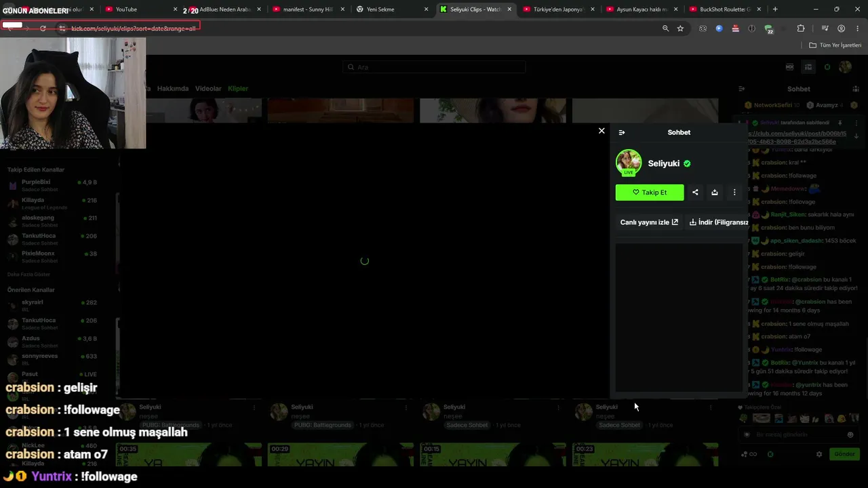Bookmark this page with the star

[x=680, y=28]
